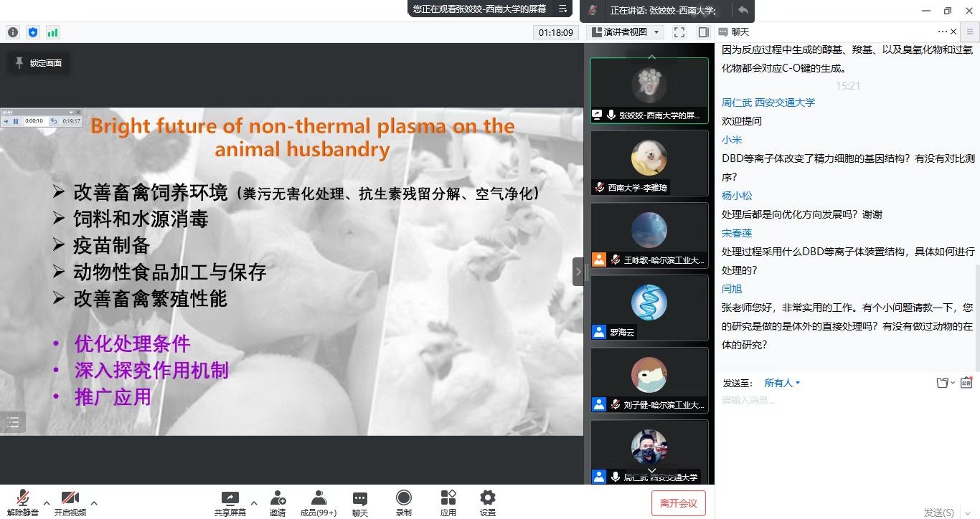
Task: Open 所有人 recipient dropdown in chat
Action: 782,383
